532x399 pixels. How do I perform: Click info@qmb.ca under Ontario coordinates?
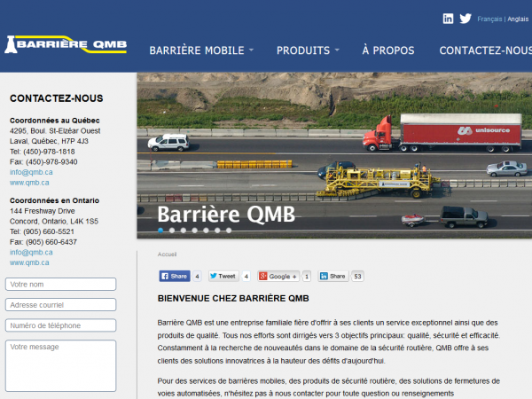(x=31, y=252)
